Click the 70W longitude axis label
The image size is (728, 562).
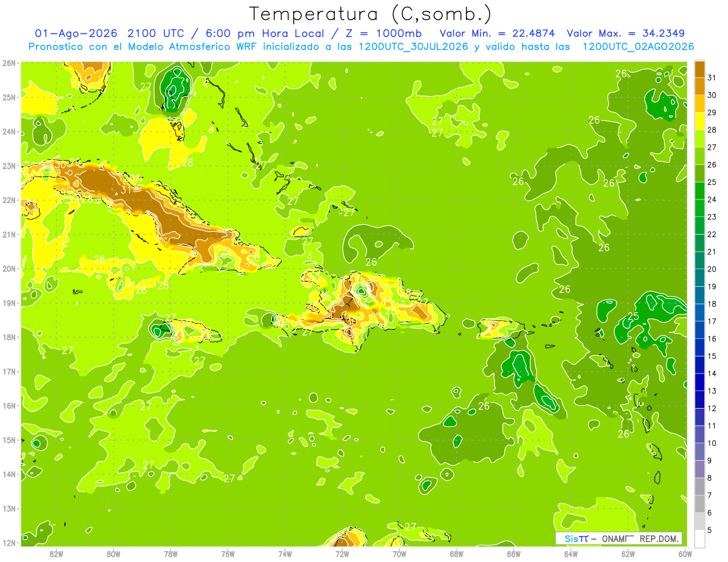pos(399,554)
